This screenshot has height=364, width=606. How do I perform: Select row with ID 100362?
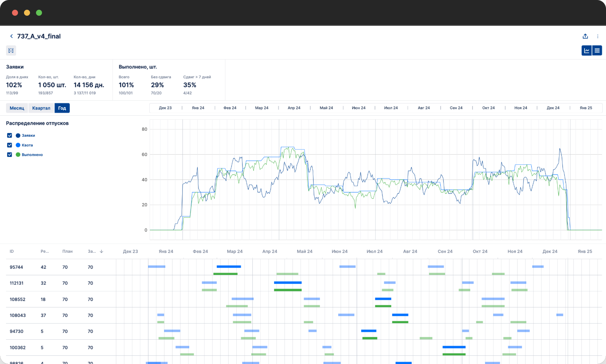point(303,348)
